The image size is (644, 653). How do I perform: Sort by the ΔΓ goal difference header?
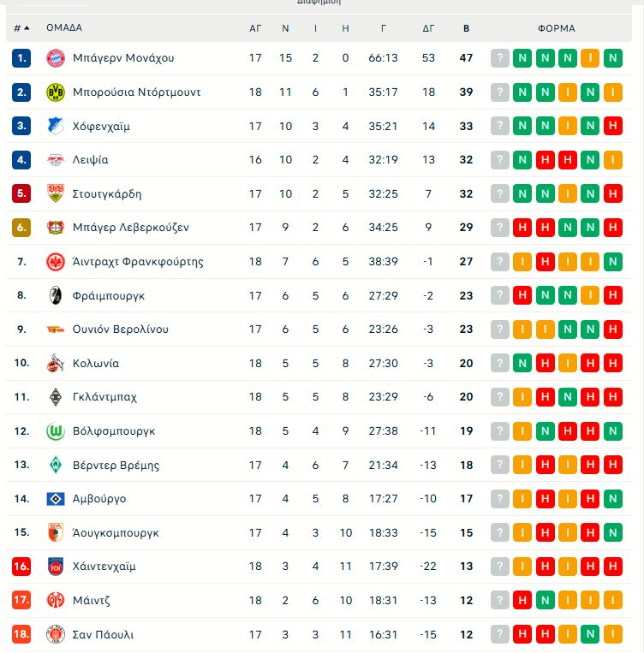(428, 28)
